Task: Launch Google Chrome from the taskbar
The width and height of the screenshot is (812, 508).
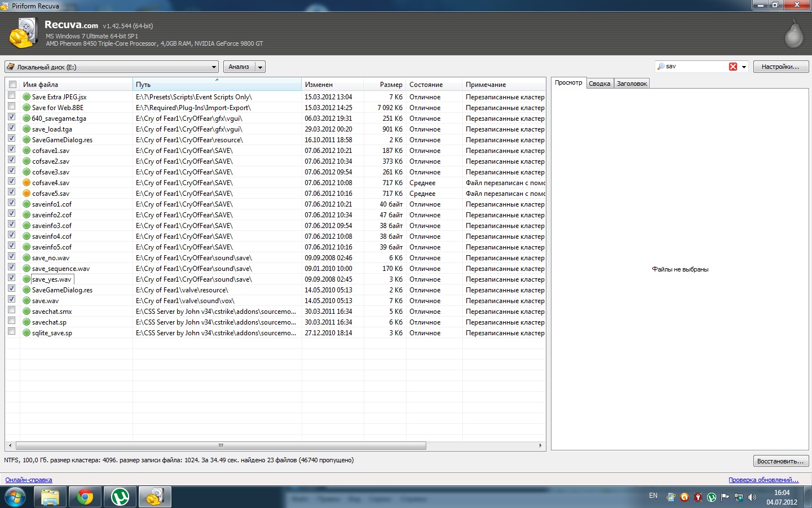Action: (85, 497)
